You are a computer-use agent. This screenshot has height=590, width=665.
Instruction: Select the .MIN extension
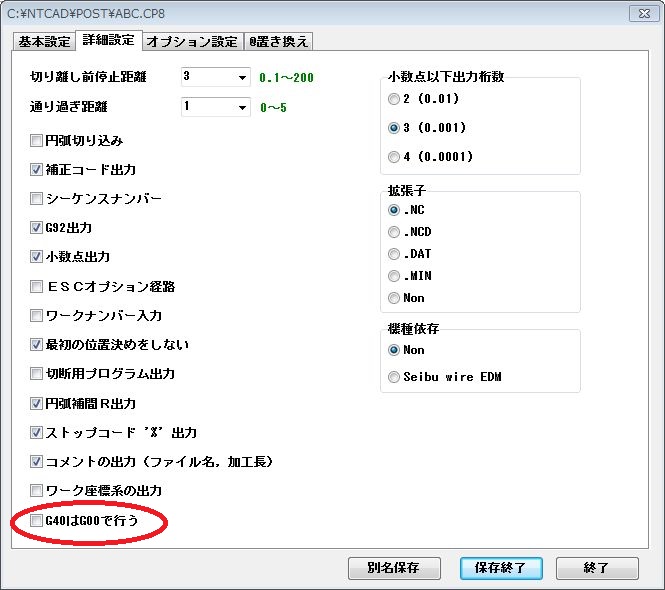coord(394,276)
